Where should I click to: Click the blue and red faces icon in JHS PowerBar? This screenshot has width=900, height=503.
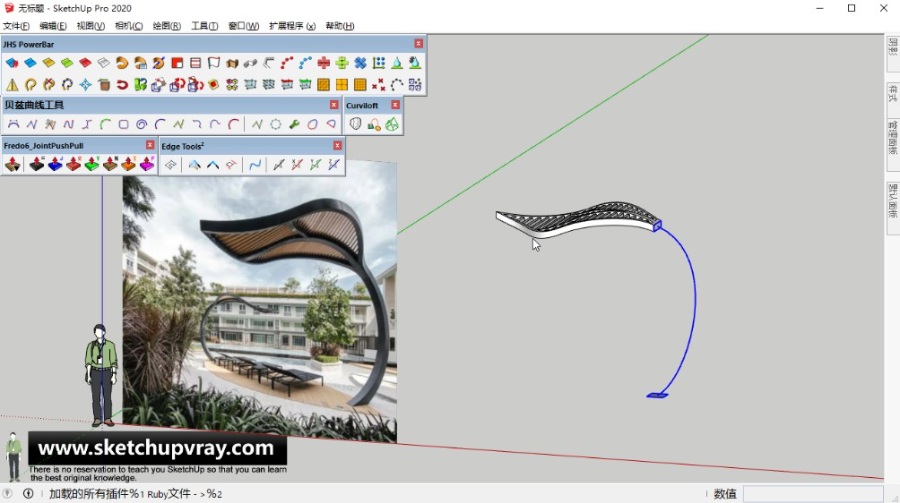[x=12, y=63]
